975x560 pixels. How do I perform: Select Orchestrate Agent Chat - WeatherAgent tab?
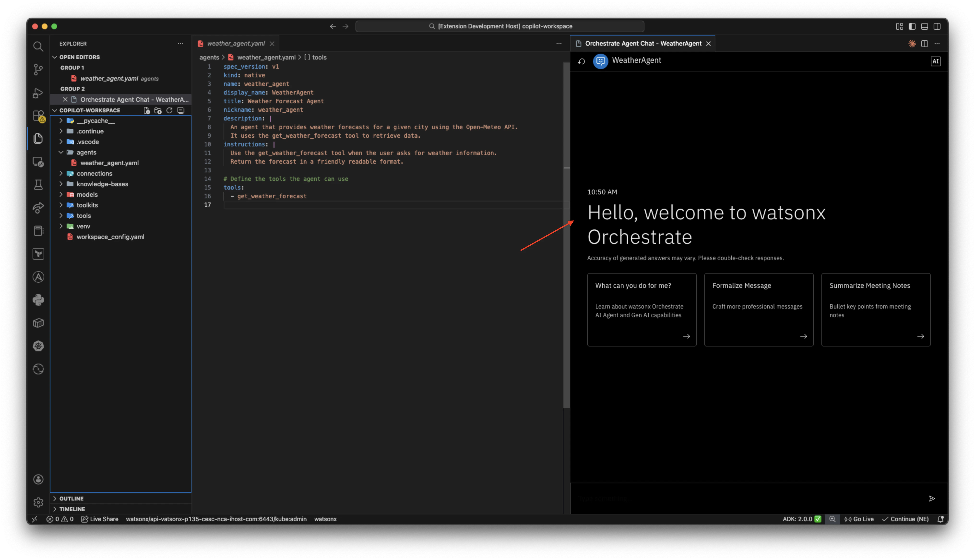coord(642,43)
